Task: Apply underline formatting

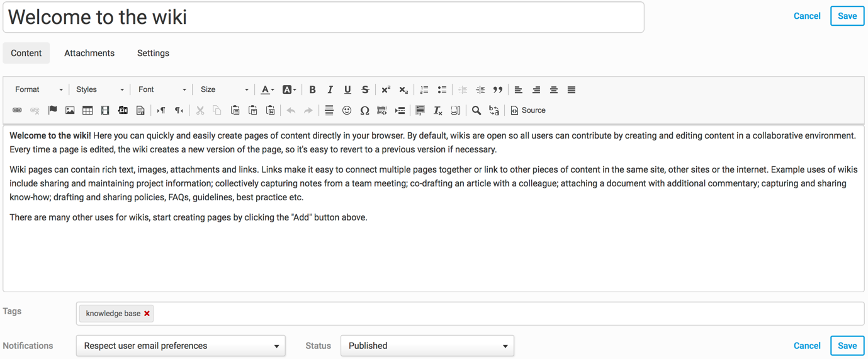Action: tap(347, 89)
